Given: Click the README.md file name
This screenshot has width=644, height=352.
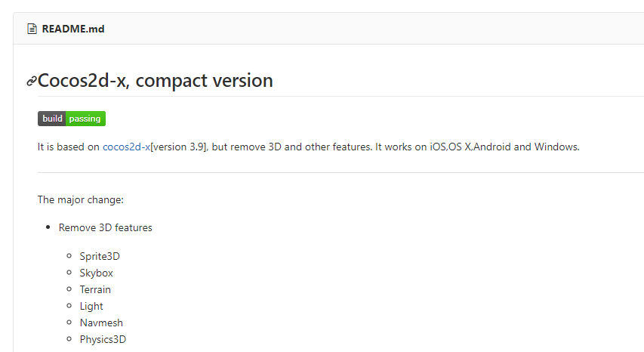Looking at the screenshot, I should pyautogui.click(x=73, y=29).
